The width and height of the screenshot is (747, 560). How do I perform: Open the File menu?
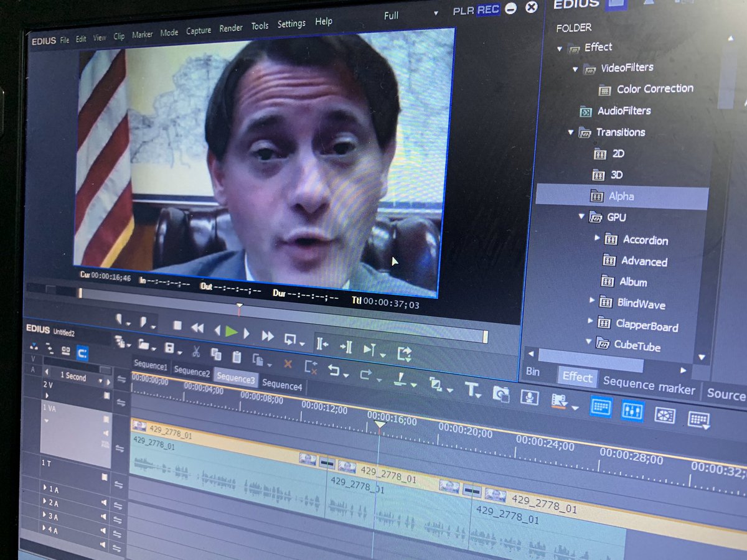pos(65,40)
